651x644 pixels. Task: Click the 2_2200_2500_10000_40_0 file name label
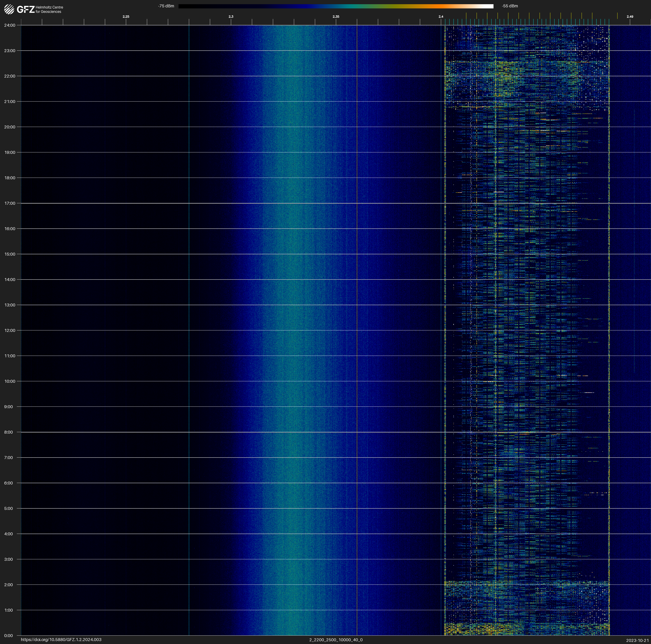click(x=336, y=640)
